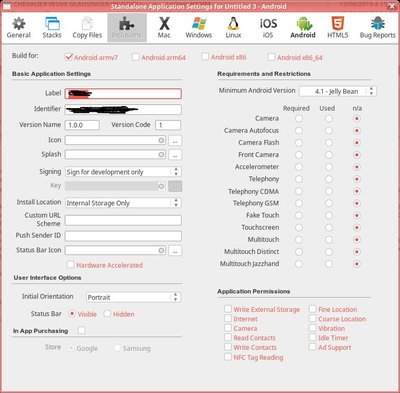
Task: Open the Copy Files pane icon
Action: click(87, 24)
